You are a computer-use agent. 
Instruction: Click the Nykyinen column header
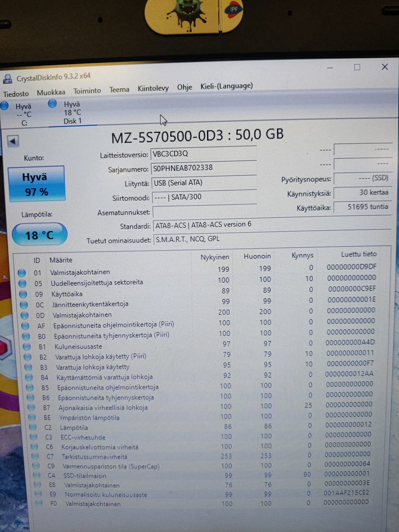[x=214, y=257]
